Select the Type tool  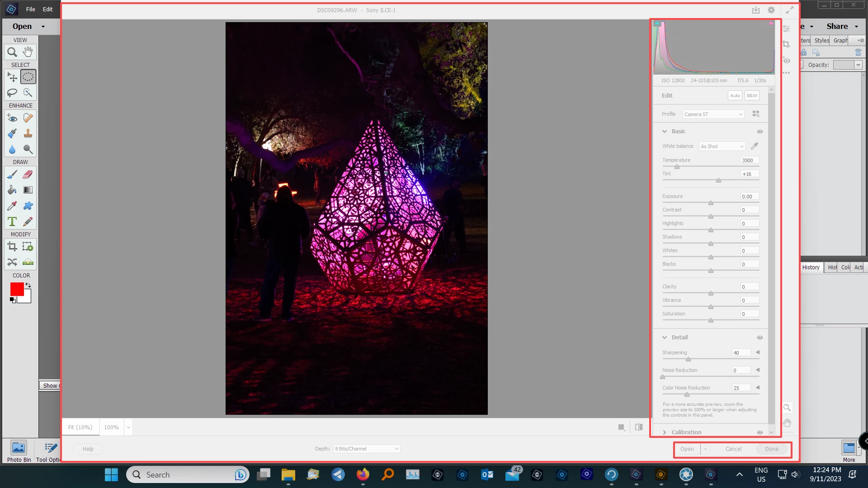pyautogui.click(x=12, y=222)
